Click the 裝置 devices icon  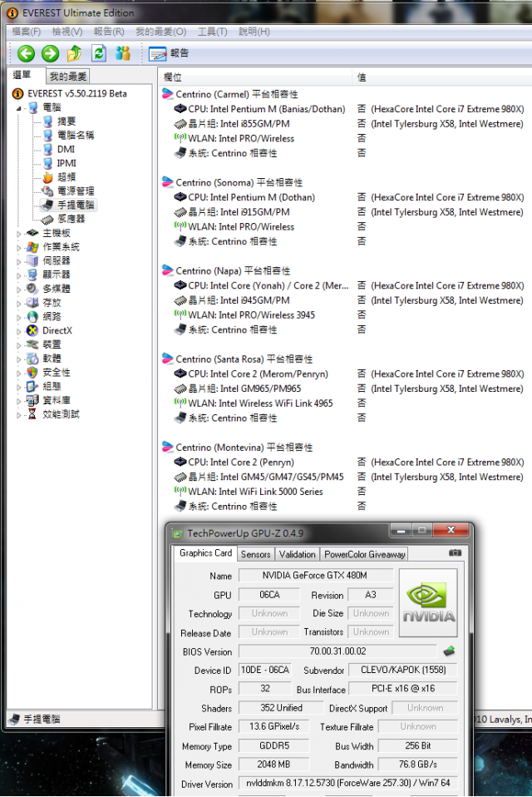pos(32,344)
